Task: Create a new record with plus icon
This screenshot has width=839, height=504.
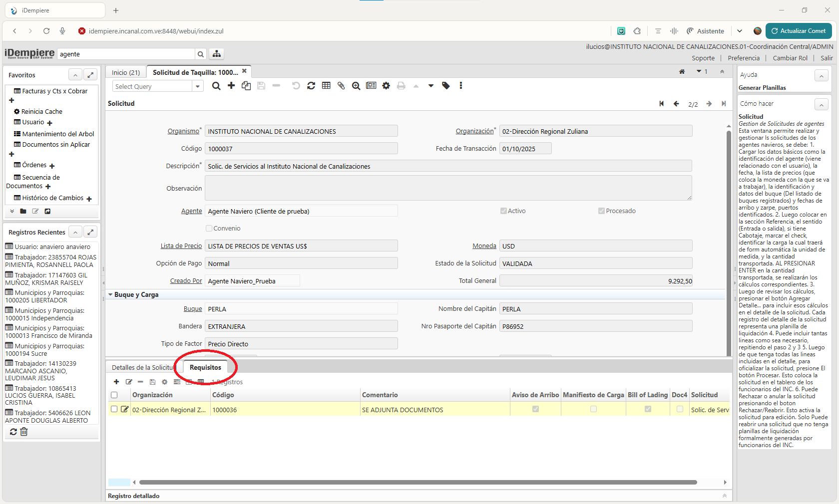Action: tap(231, 86)
